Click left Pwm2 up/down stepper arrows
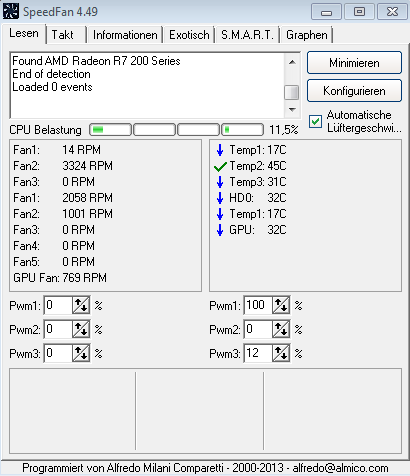 (81, 329)
